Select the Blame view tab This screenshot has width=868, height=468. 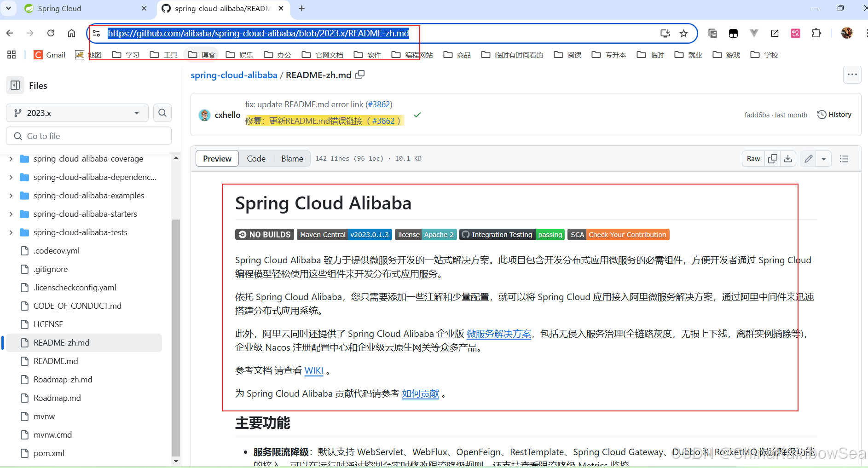(292, 159)
